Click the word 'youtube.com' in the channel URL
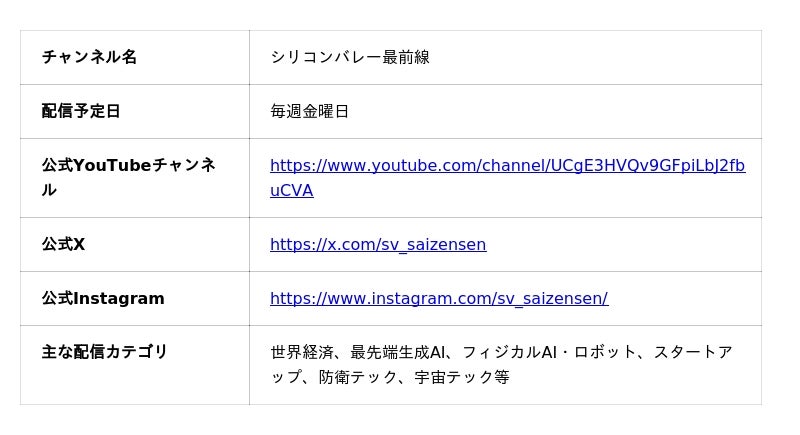Image resolution: width=800 pixels, height=435 pixels. [x=423, y=166]
